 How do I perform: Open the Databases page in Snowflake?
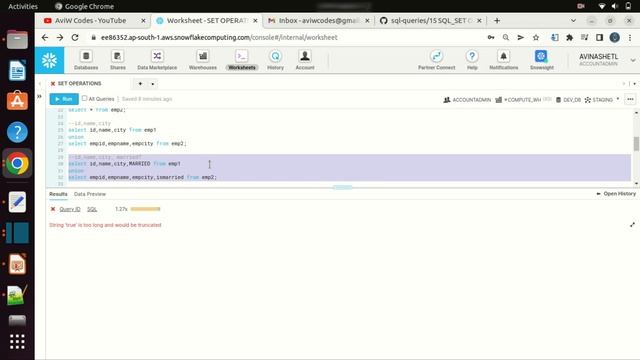point(86,60)
